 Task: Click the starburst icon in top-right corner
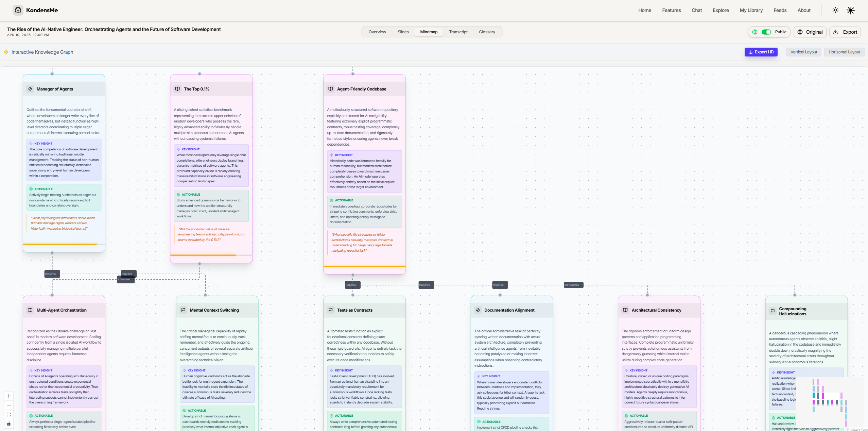850,10
